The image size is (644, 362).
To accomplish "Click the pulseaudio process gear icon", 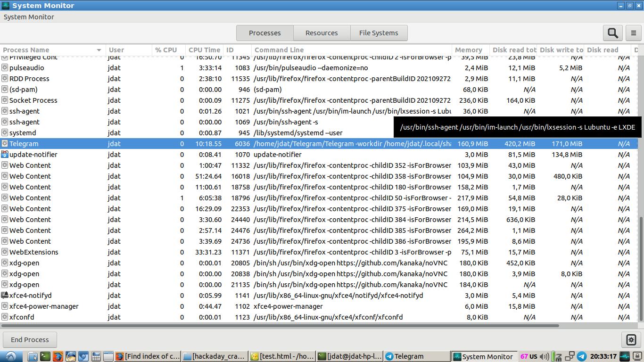I will point(5,67).
